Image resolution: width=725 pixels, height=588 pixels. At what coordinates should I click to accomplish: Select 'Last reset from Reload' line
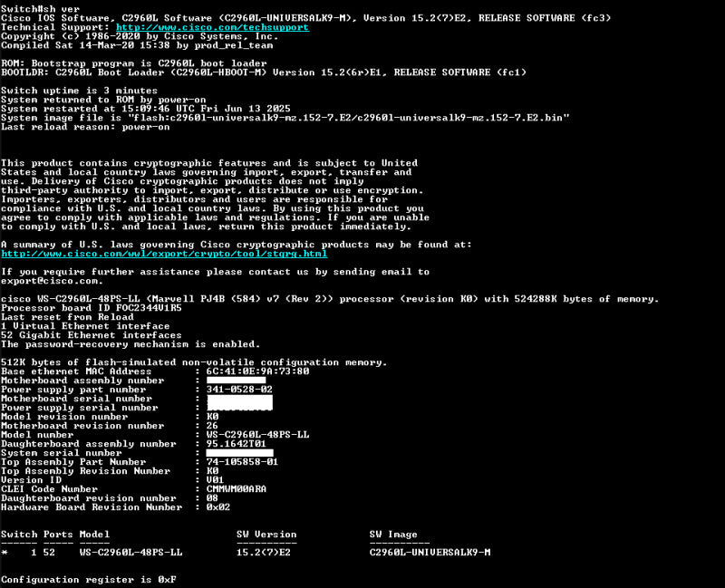(x=67, y=317)
